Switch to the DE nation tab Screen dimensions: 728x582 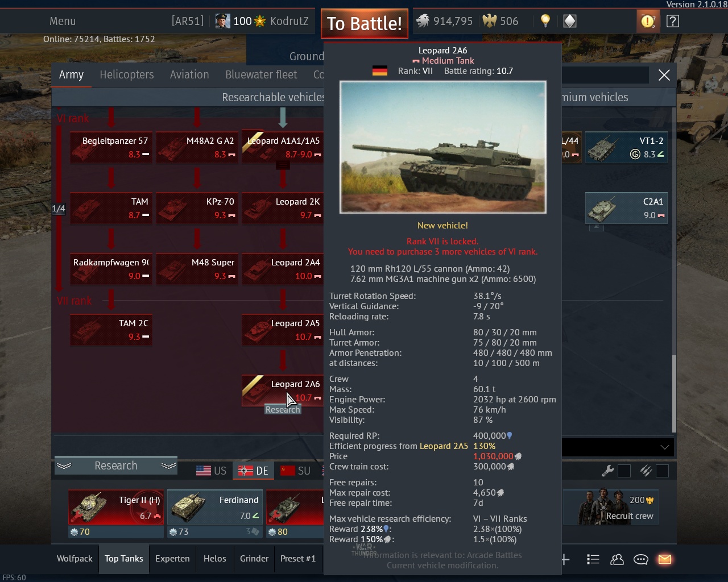[x=253, y=471]
